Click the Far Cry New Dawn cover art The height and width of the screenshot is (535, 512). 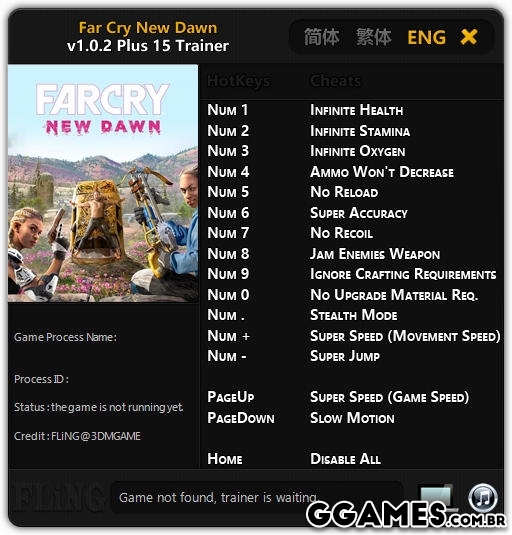coord(103,183)
